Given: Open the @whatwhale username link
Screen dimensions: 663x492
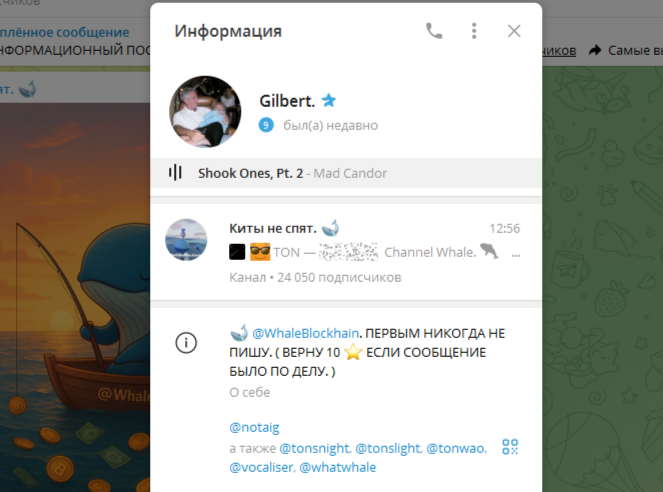Looking at the screenshot, I should click(x=337, y=467).
